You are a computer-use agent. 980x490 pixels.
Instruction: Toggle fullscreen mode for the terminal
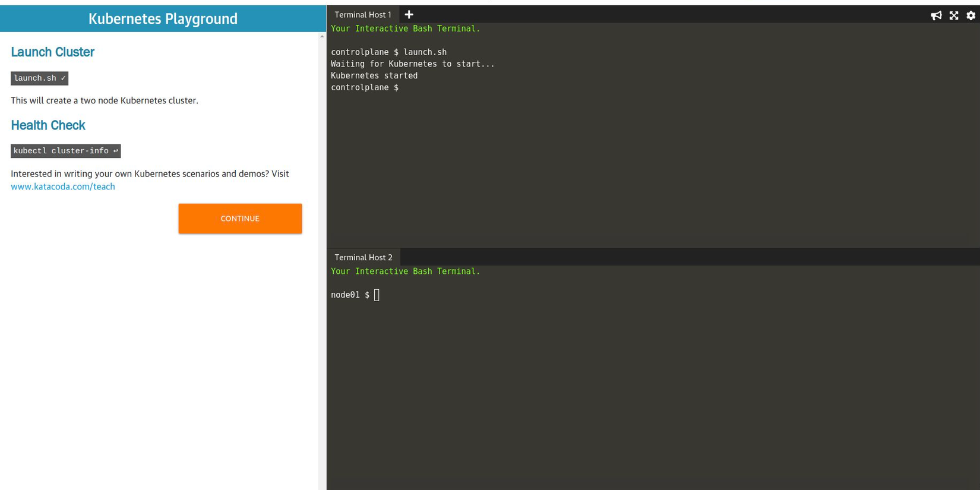[x=954, y=15]
